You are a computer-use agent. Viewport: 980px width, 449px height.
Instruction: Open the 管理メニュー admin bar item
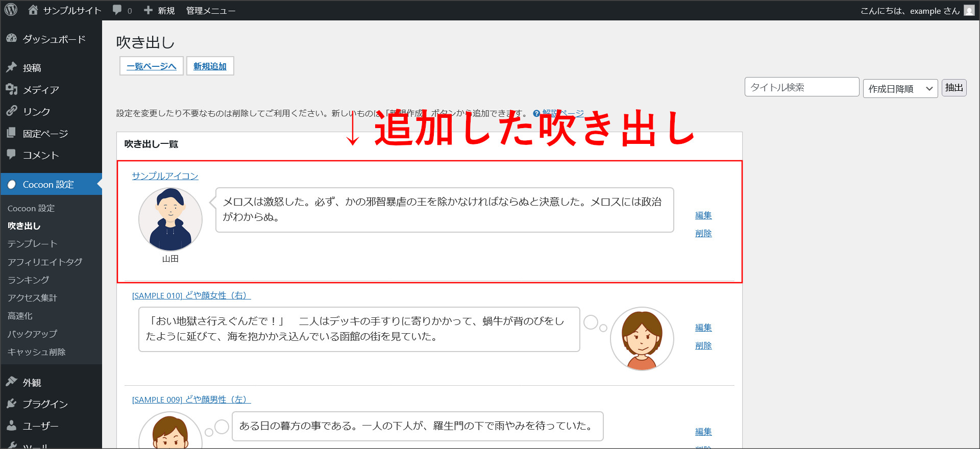[210, 10]
